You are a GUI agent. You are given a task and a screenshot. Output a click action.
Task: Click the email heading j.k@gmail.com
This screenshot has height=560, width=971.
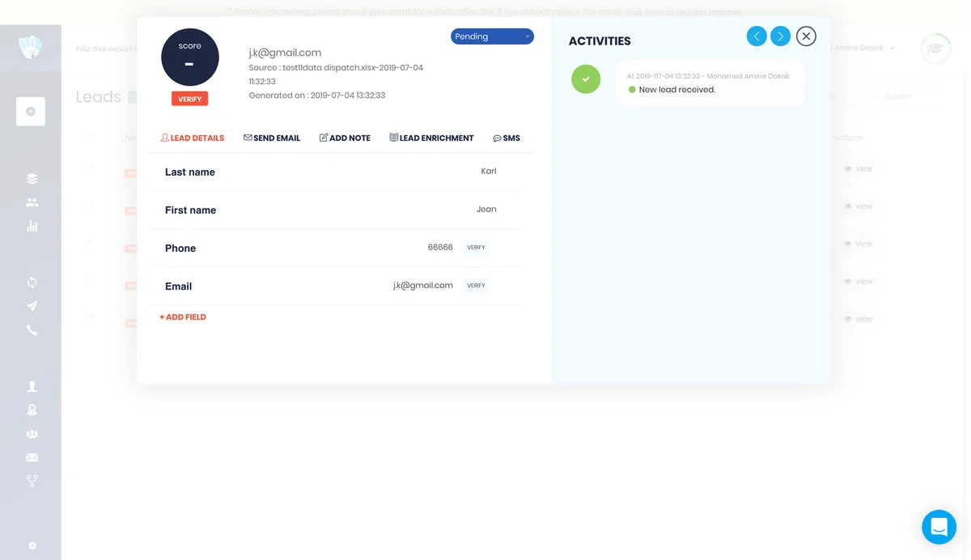click(285, 53)
